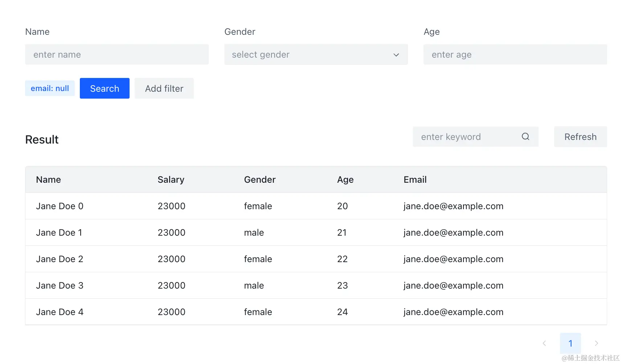
Task: Click the Age column header
Action: [345, 180]
